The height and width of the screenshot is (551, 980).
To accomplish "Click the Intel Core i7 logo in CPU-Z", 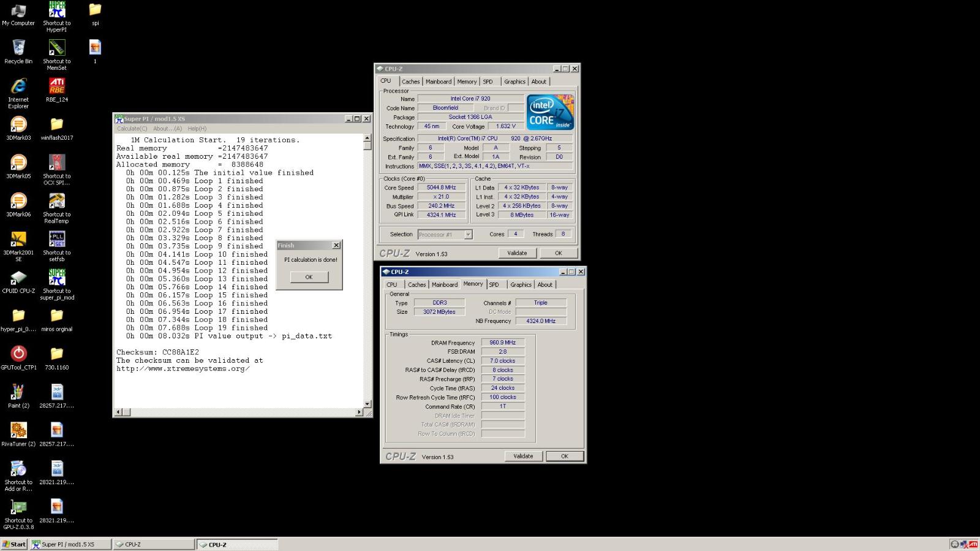I will [x=550, y=112].
